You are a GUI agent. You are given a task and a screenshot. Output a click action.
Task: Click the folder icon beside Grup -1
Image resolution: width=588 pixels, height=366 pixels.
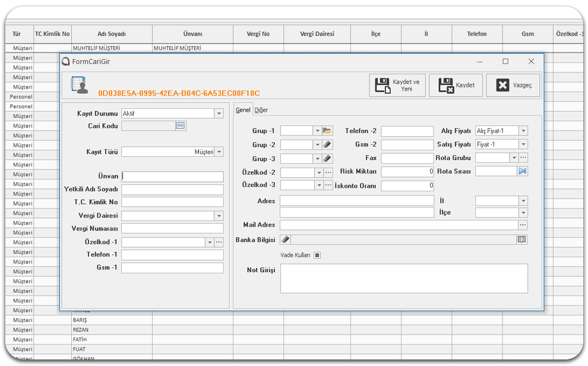click(x=328, y=131)
